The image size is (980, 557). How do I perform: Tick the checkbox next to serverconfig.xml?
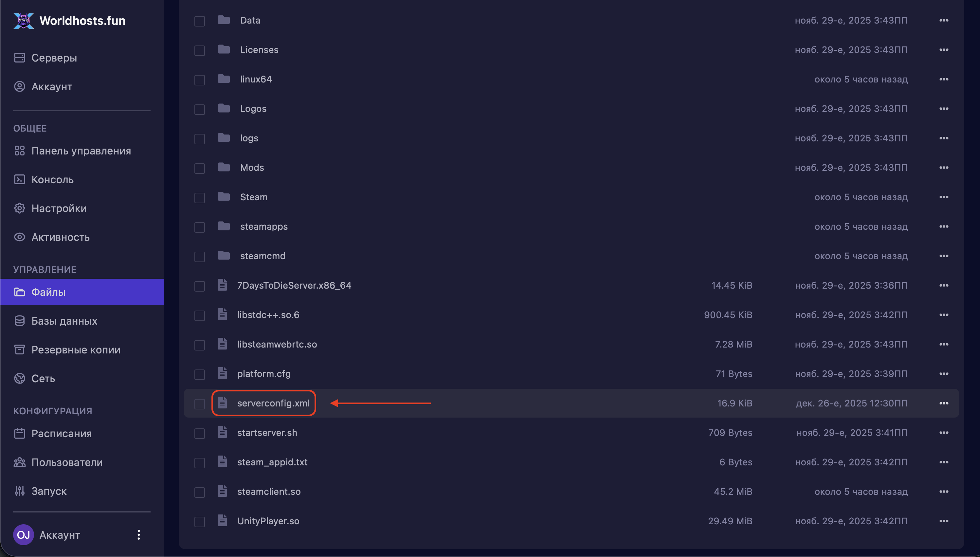click(200, 404)
